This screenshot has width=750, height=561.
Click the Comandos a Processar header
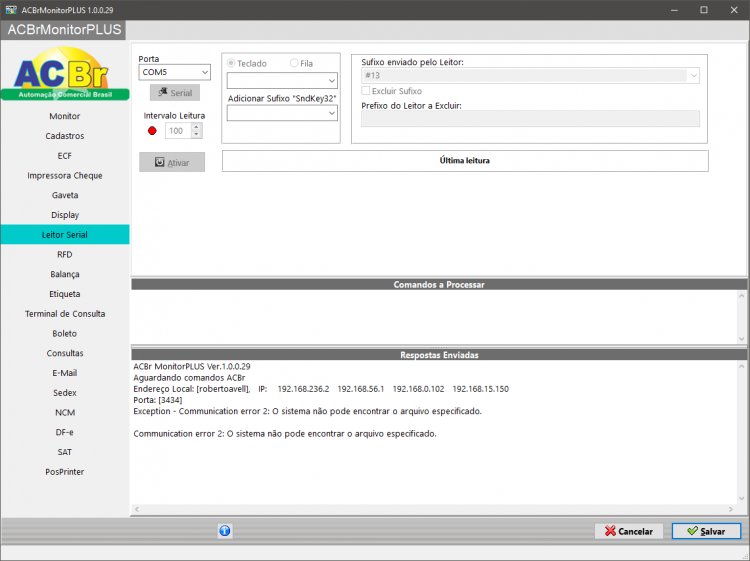pyautogui.click(x=439, y=285)
